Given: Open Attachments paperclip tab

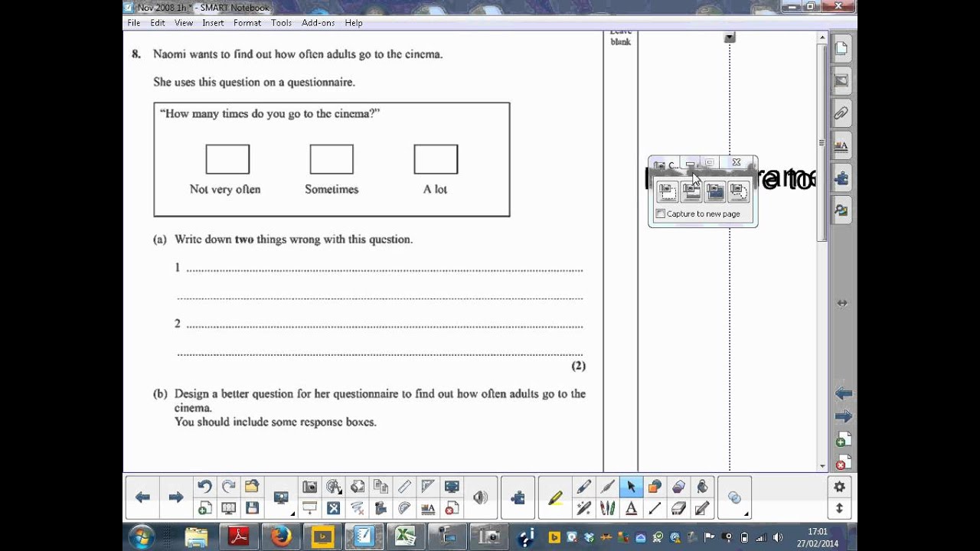Looking at the screenshot, I should tap(841, 113).
